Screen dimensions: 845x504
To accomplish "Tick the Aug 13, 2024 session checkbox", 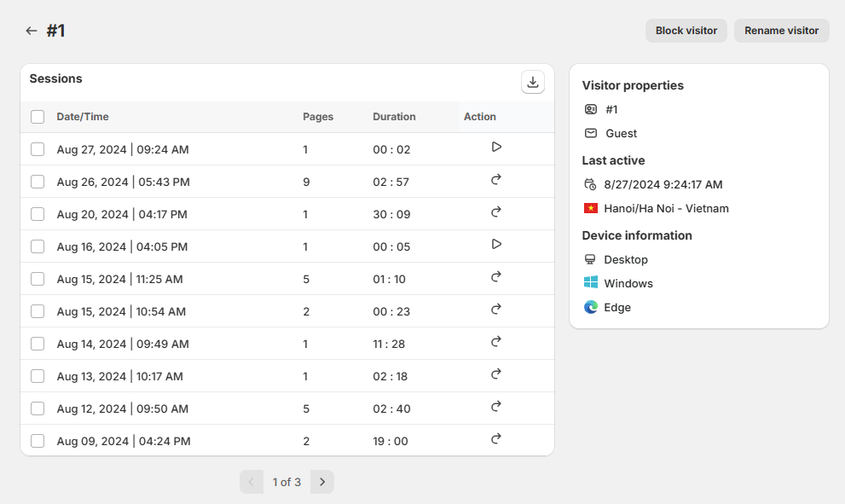I will click(x=38, y=376).
